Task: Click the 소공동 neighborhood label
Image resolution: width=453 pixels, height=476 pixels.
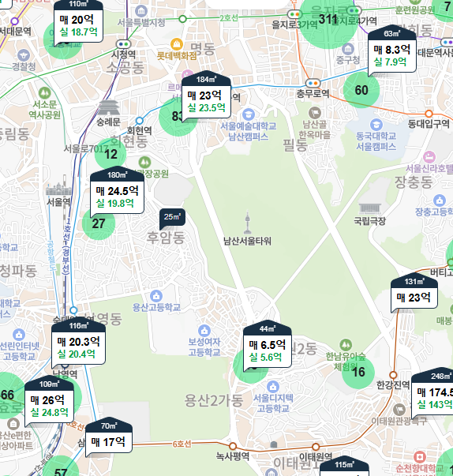Action: (125, 67)
